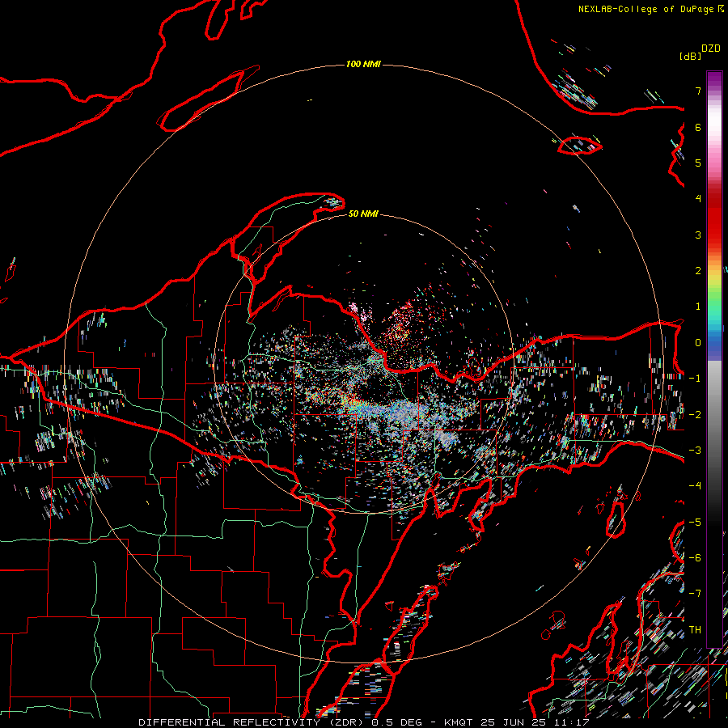Click the [dB] units label
This screenshot has height=728, width=728.
click(690, 56)
